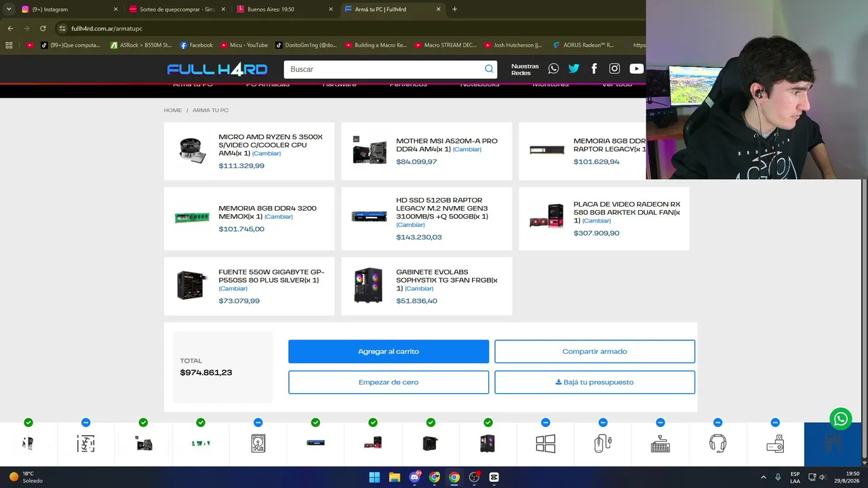Select the SSD step icon in bottom strip
Screen dimensions: 868x488
click(315, 443)
